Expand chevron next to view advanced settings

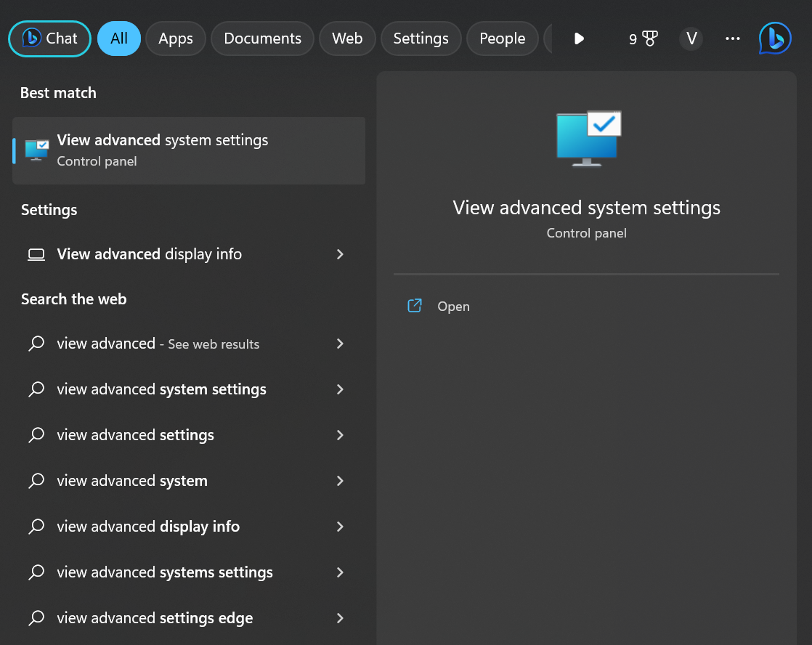point(340,435)
